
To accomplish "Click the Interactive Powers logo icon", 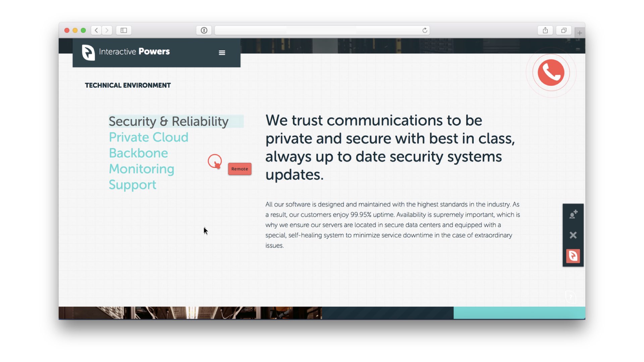I will click(x=89, y=52).
